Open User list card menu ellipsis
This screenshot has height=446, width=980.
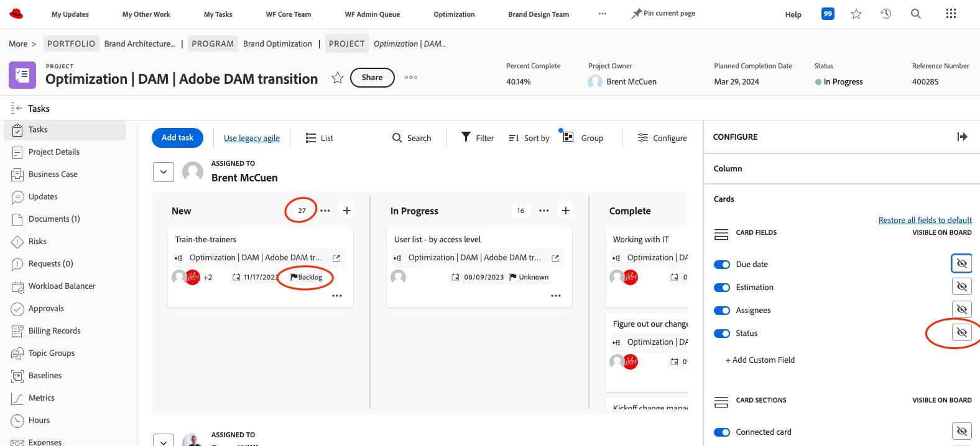pos(556,296)
